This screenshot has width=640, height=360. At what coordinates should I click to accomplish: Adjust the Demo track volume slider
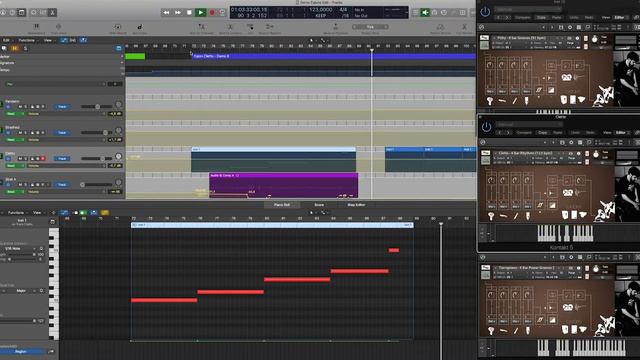point(97,158)
